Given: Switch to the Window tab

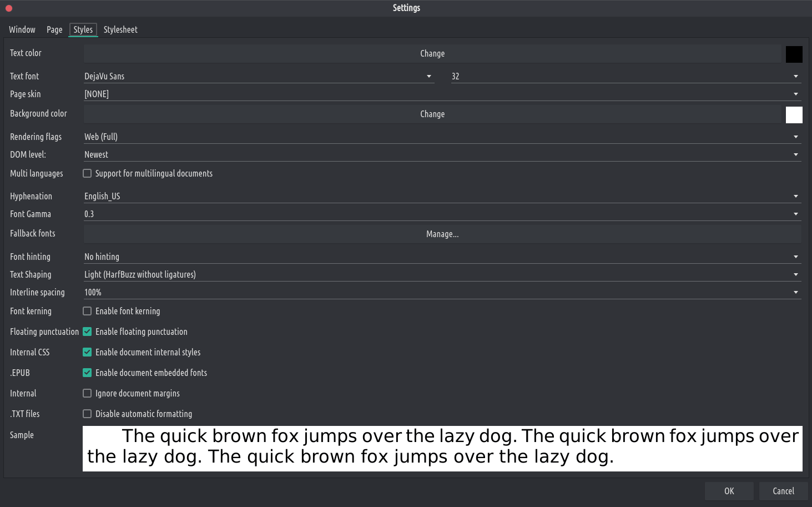Looking at the screenshot, I should (22, 30).
